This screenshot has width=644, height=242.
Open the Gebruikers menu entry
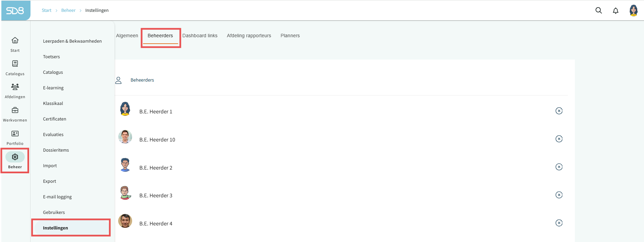tap(54, 213)
